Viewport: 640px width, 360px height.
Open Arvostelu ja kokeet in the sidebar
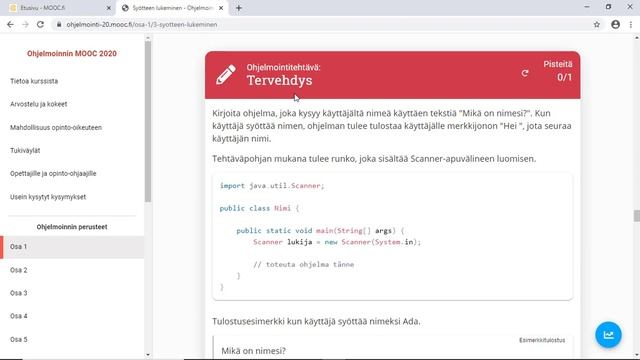pyautogui.click(x=39, y=104)
